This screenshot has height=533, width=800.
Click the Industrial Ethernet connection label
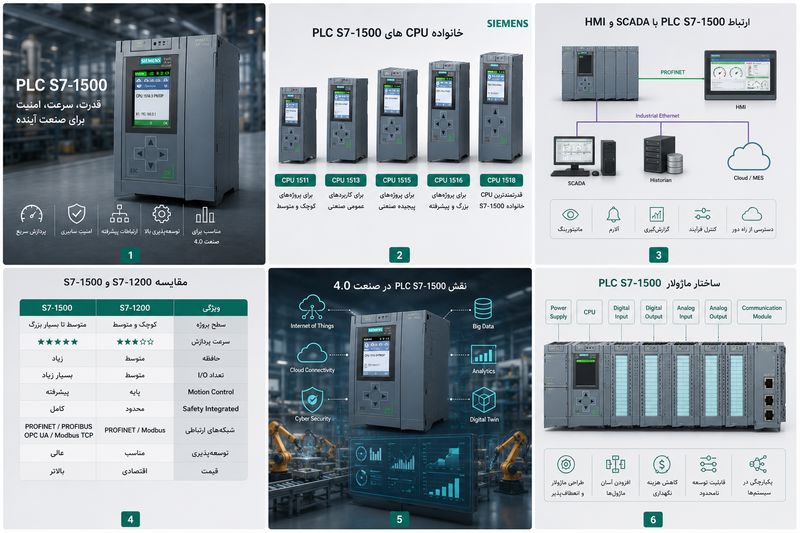657,116
